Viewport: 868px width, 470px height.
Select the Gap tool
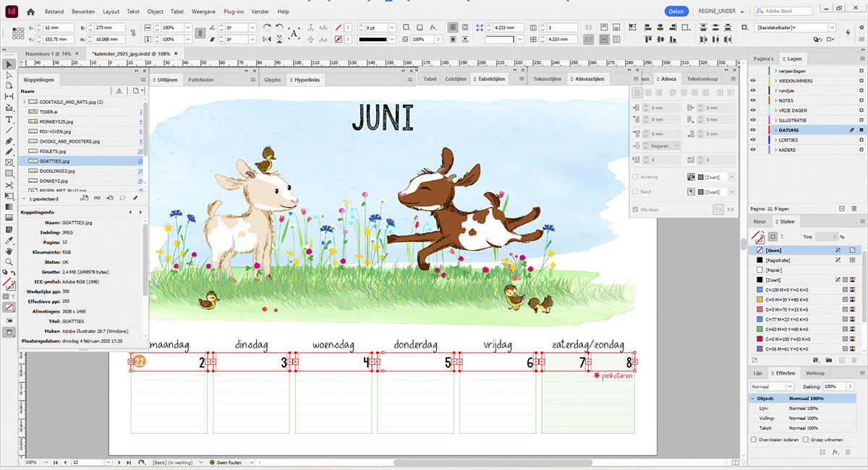coord(9,96)
